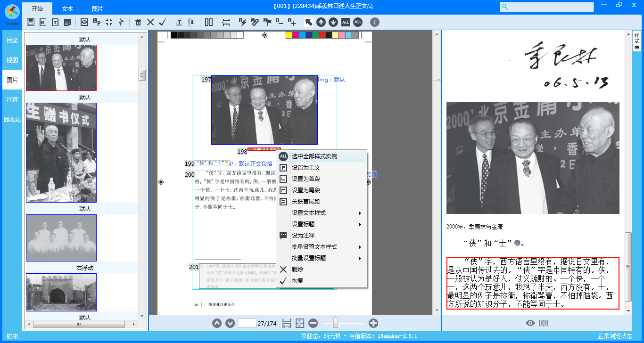Viewport: 644px width, 343px height.
Task: Click the zoom slider handle
Action: point(335,323)
